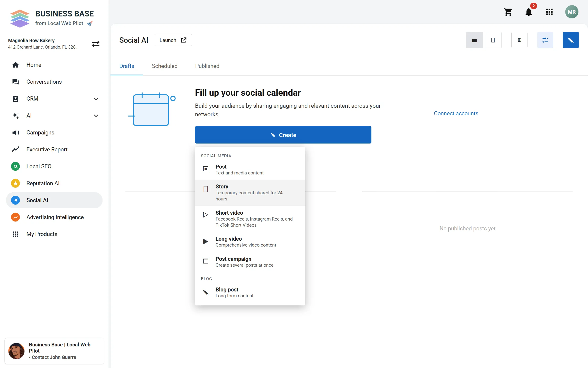Switch to the Drafts tab
This screenshot has width=588, height=368.
[127, 66]
